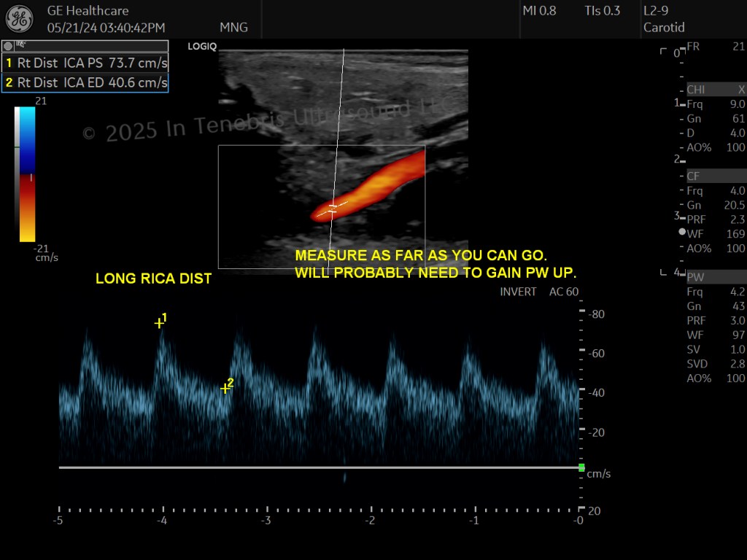747x560 pixels.
Task: Click the L2-9 probe label
Action: (656, 10)
